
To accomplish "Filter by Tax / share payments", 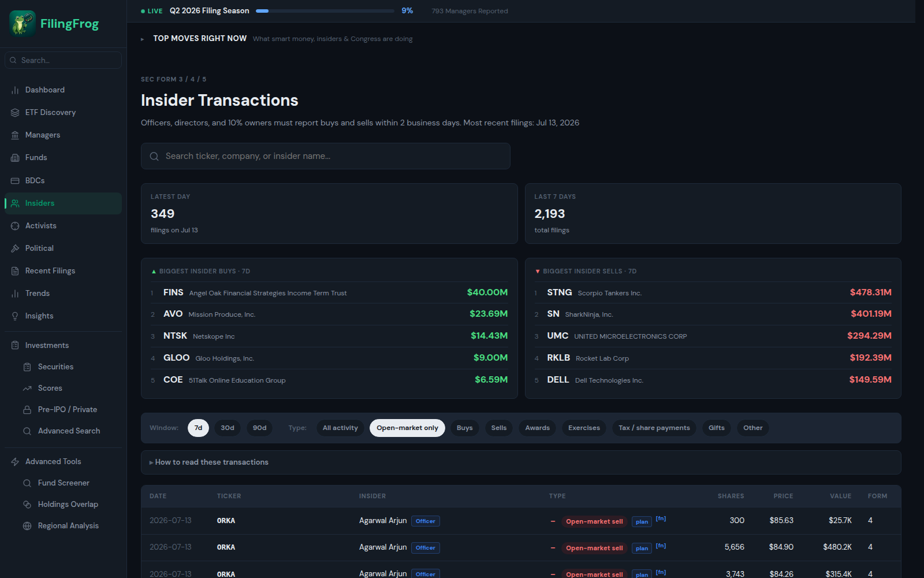I will point(654,428).
